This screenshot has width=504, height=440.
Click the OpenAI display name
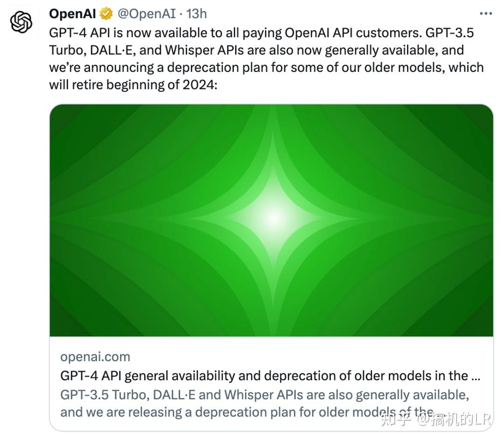pos(72,13)
